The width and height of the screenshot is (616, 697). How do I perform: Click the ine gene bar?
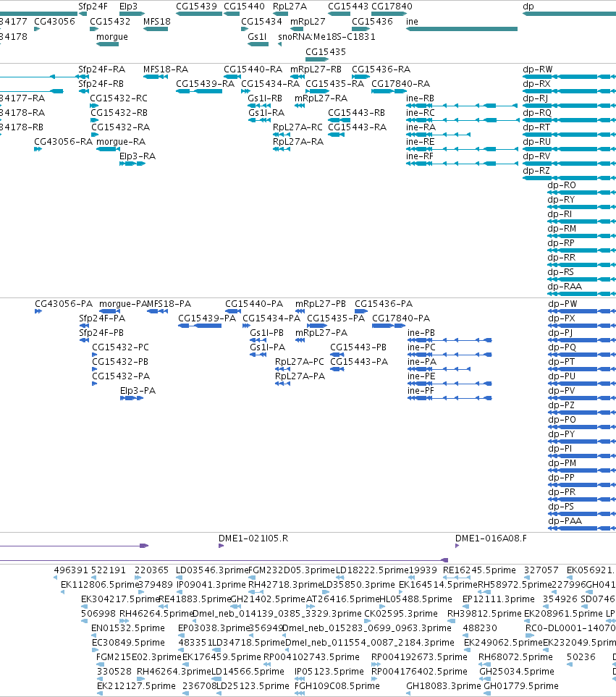click(462, 29)
